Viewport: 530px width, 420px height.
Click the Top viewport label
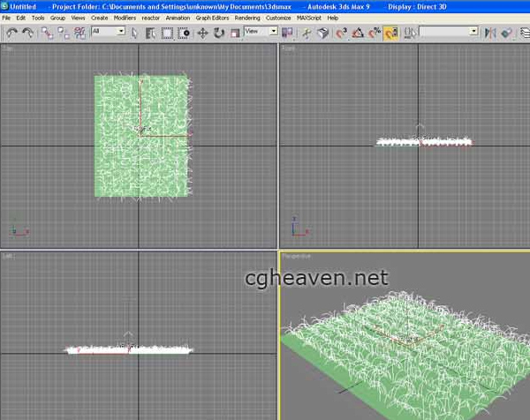click(x=7, y=49)
